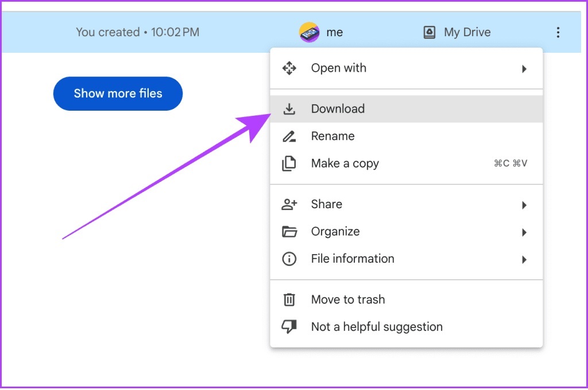The width and height of the screenshot is (588, 390).
Task: Open the Open with menu entry
Action: [407, 68]
